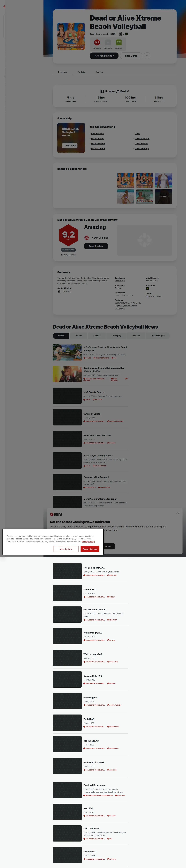Open the Girls: Christie guide section

coord(142,138)
